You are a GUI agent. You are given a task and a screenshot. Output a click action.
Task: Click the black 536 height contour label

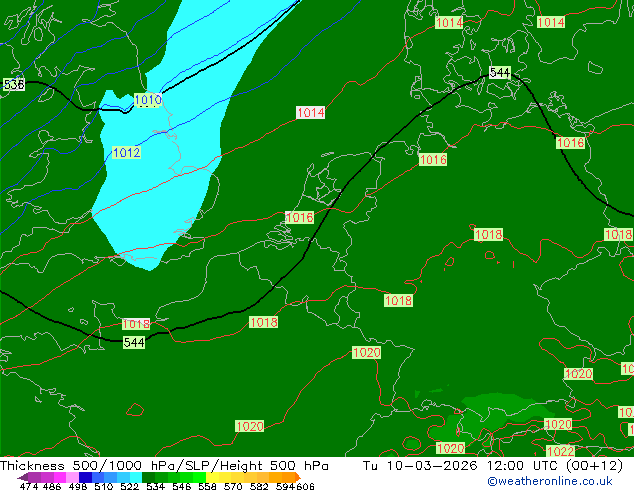click(14, 84)
